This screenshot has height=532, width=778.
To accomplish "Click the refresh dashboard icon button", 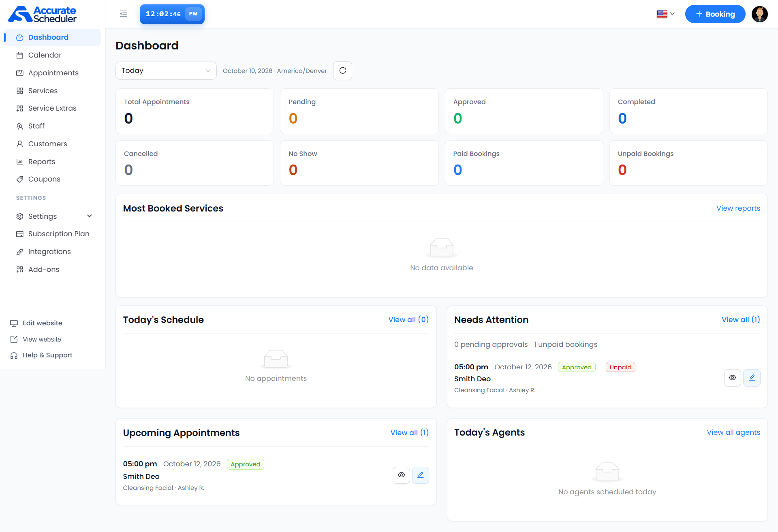I will click(342, 71).
